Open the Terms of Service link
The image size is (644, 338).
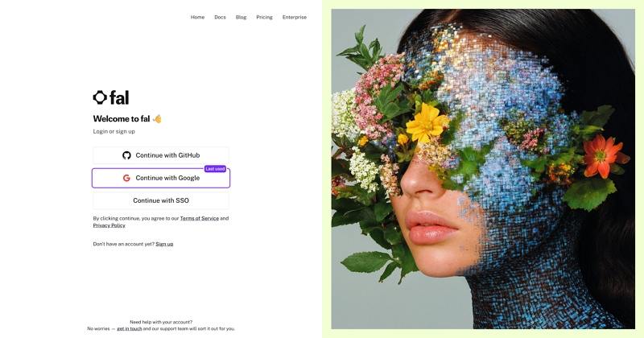tap(199, 218)
